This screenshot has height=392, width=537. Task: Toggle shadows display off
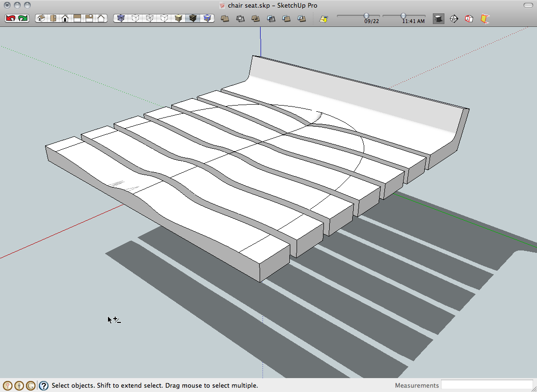point(439,19)
